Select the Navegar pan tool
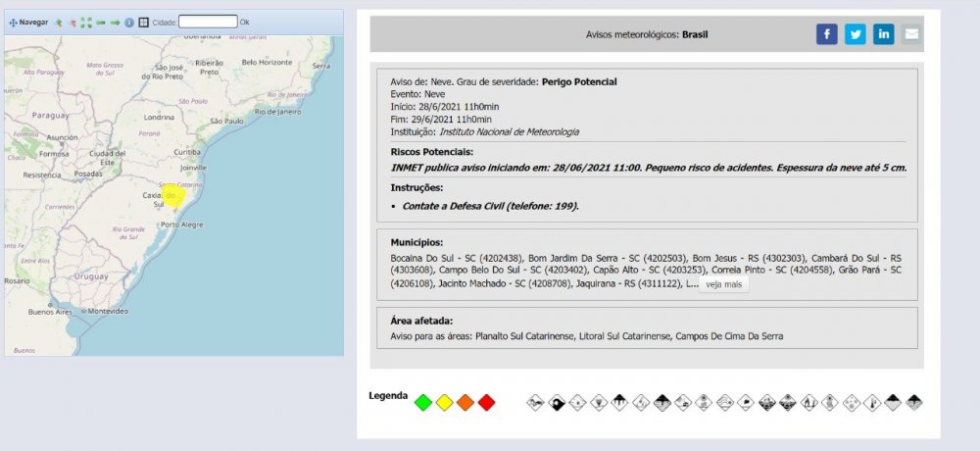This screenshot has height=451, width=980. pos(27,22)
